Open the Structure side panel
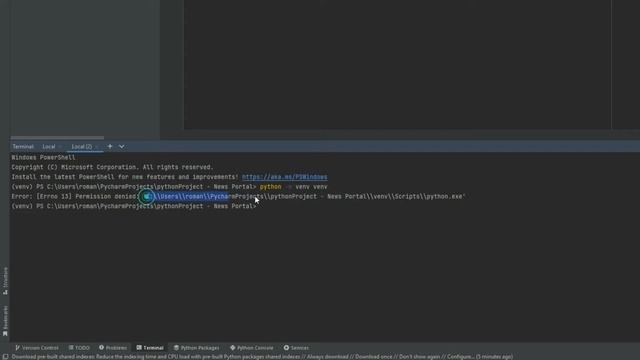 click(5, 281)
